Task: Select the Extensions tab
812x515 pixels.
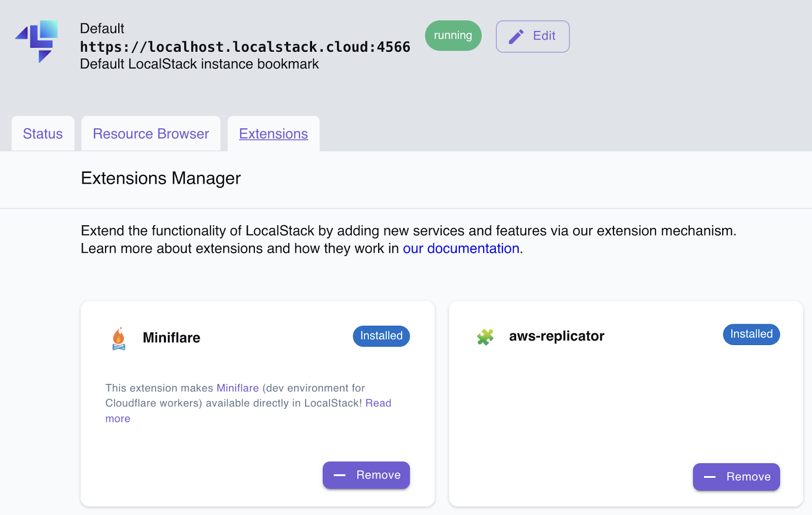Action: click(x=273, y=134)
